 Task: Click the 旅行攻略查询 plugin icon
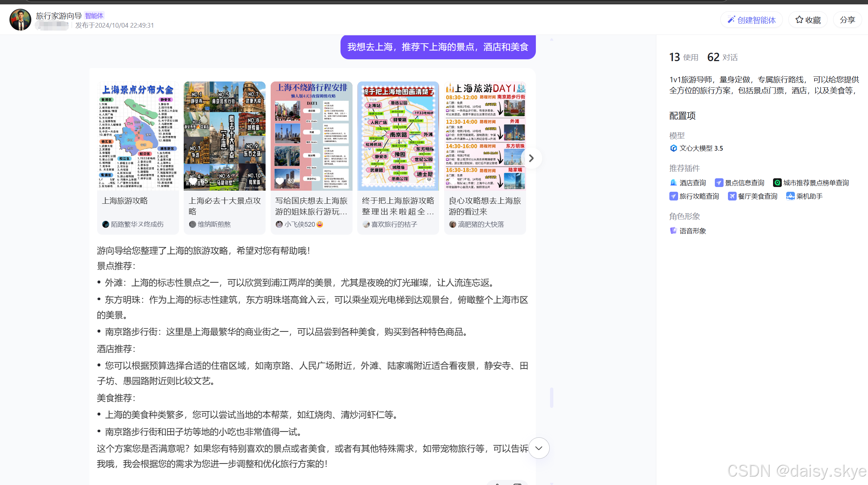(673, 196)
